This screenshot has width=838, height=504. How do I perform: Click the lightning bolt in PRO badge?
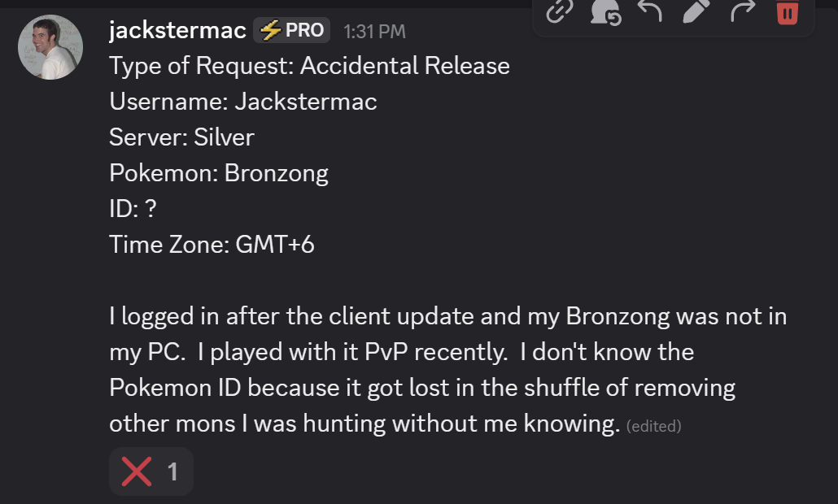[270, 31]
